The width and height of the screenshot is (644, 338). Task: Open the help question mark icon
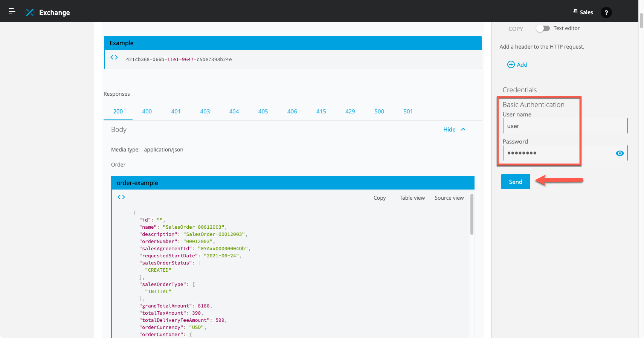coord(606,12)
